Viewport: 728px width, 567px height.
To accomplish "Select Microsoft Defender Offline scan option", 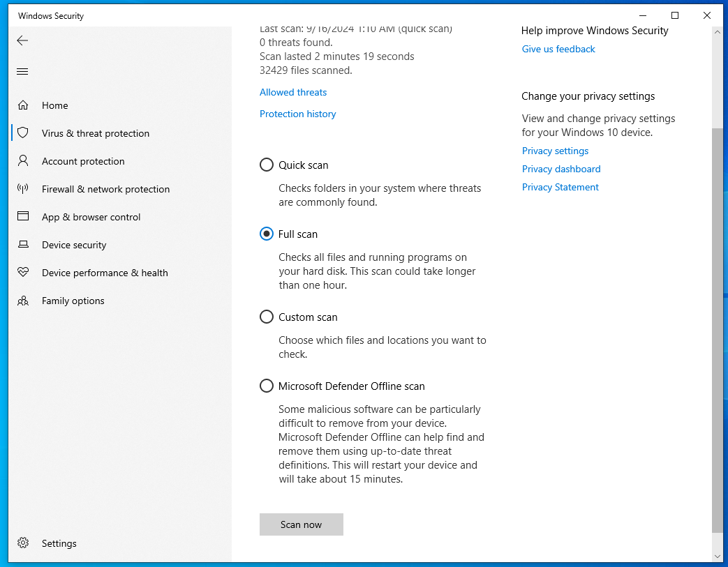I will point(267,386).
